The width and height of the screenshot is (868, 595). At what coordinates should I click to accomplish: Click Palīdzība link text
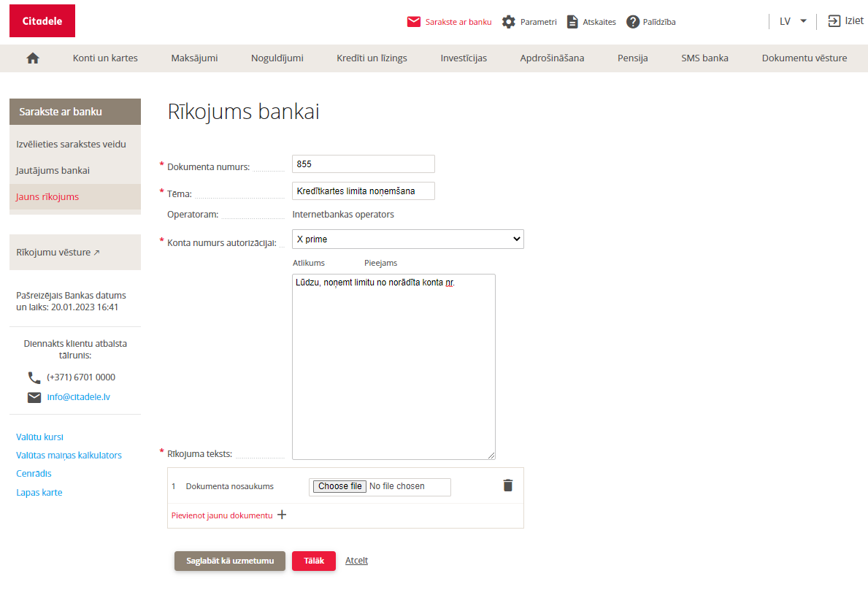659,22
